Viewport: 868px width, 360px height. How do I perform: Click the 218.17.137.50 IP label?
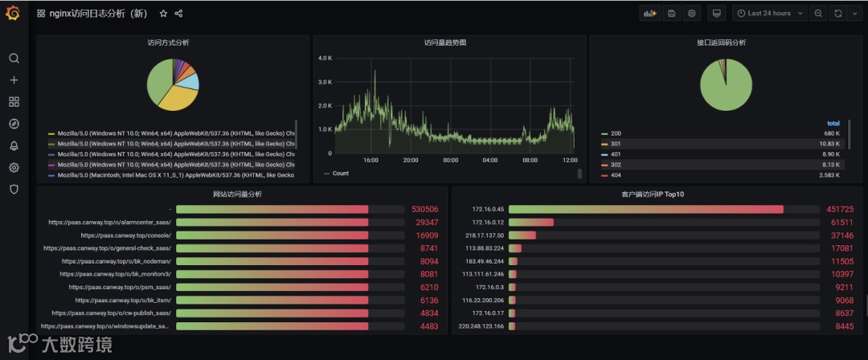click(x=485, y=235)
